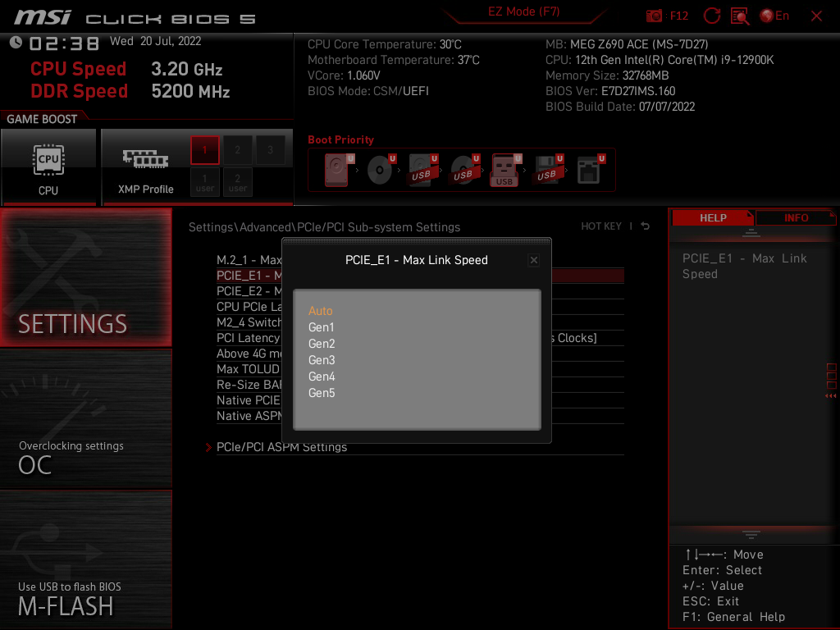Select the M2_4 Switch row
840x630 pixels.
(x=249, y=322)
